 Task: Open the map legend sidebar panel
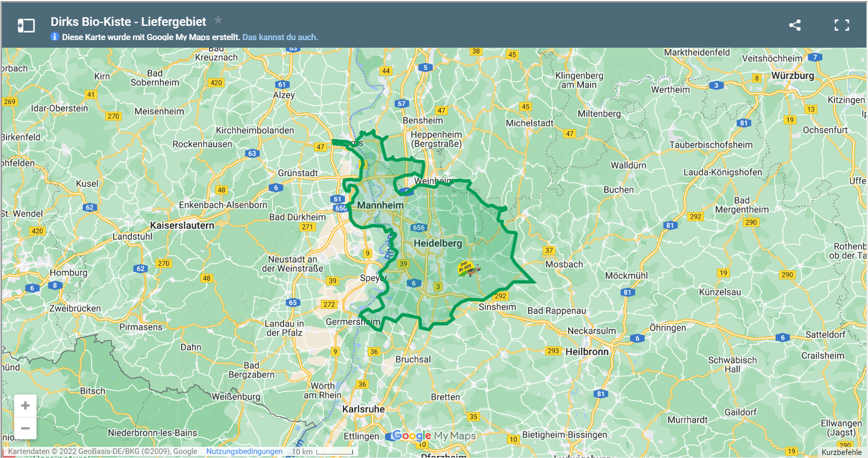tap(26, 25)
